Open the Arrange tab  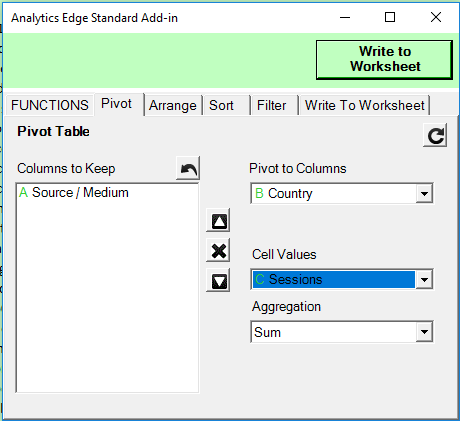173,105
